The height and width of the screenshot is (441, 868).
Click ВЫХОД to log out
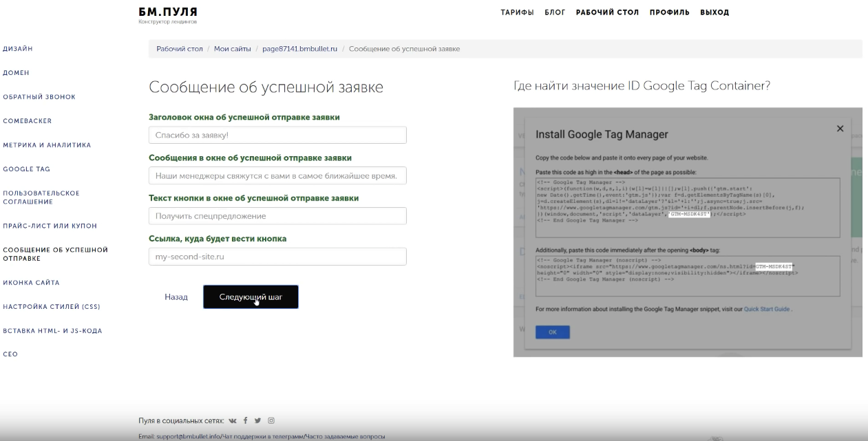pos(714,12)
